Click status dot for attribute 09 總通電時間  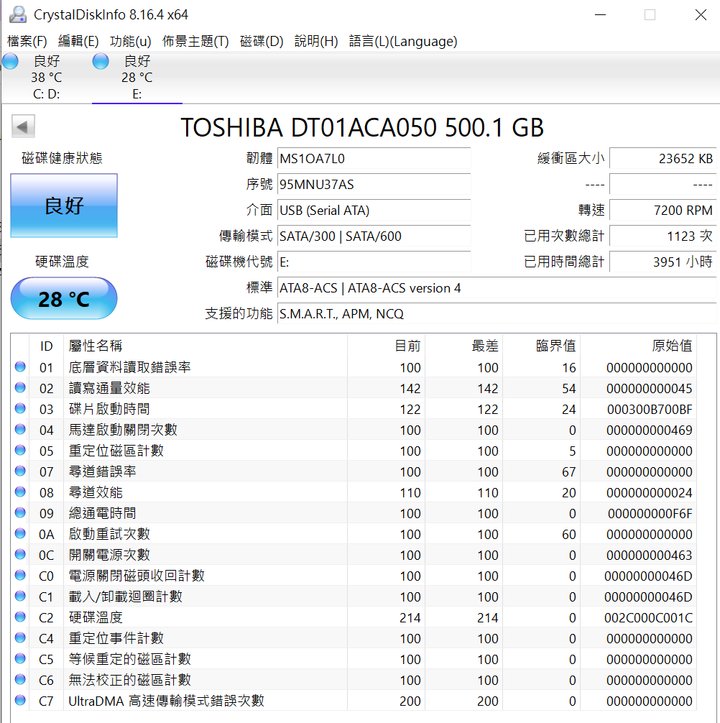(20, 512)
